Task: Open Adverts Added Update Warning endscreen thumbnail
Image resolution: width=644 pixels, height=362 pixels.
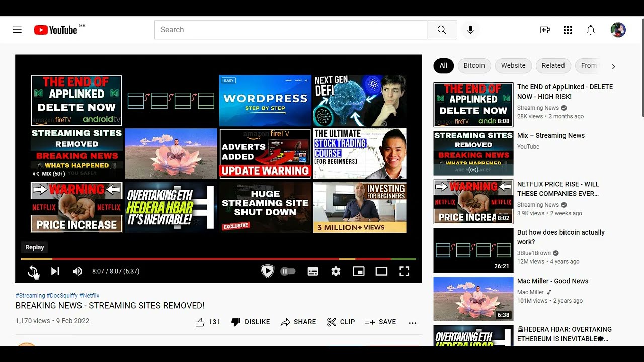Action: click(x=265, y=154)
